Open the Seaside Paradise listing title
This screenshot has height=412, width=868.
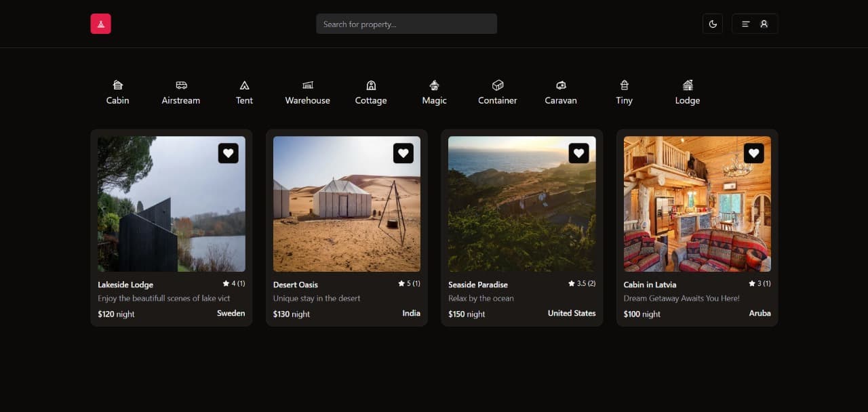(x=478, y=285)
